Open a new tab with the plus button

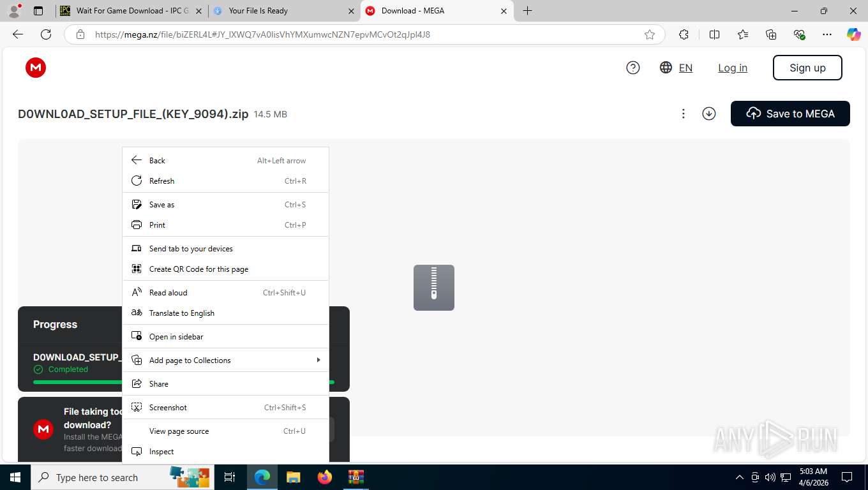[527, 11]
